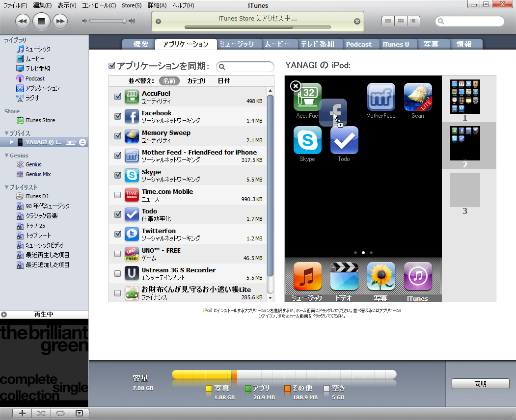
Task: Click the previous track button
Action: pyautogui.click(x=23, y=22)
